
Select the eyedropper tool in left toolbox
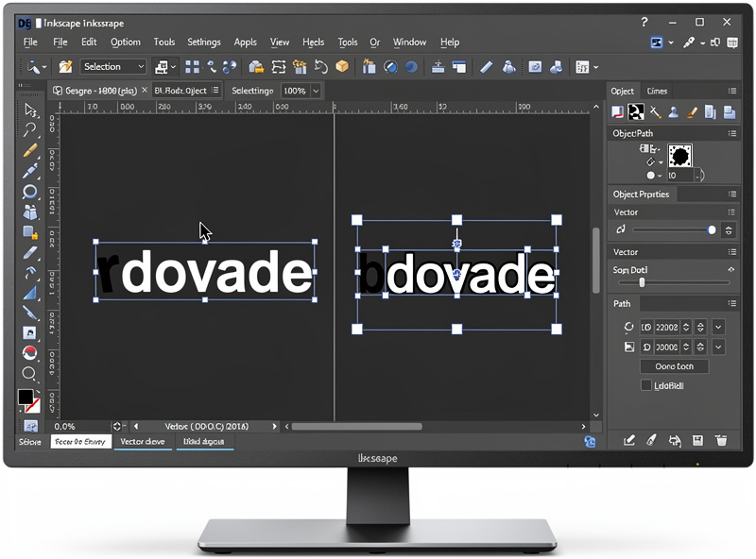tap(30, 171)
